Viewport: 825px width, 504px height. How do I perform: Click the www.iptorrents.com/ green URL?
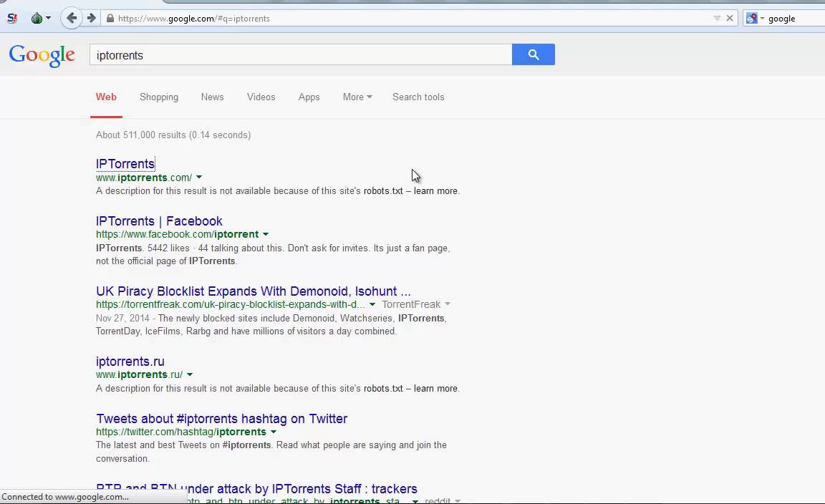coord(144,178)
